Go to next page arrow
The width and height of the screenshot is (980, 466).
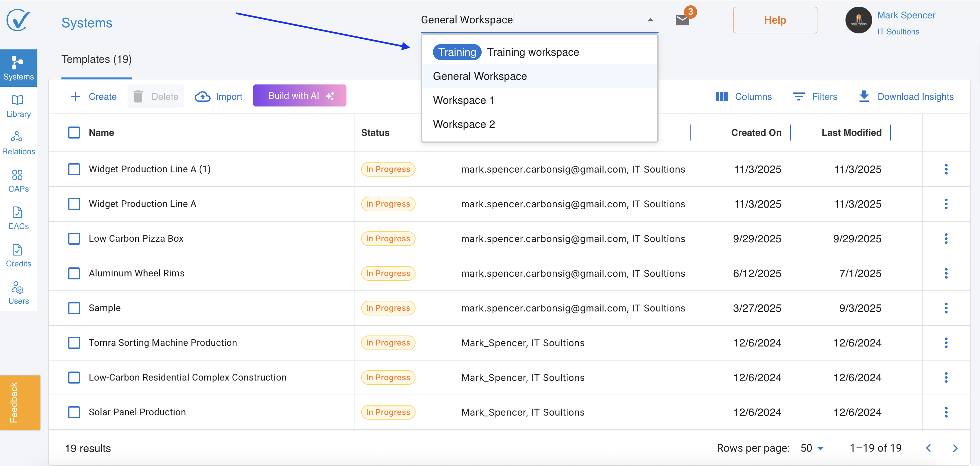(955, 448)
